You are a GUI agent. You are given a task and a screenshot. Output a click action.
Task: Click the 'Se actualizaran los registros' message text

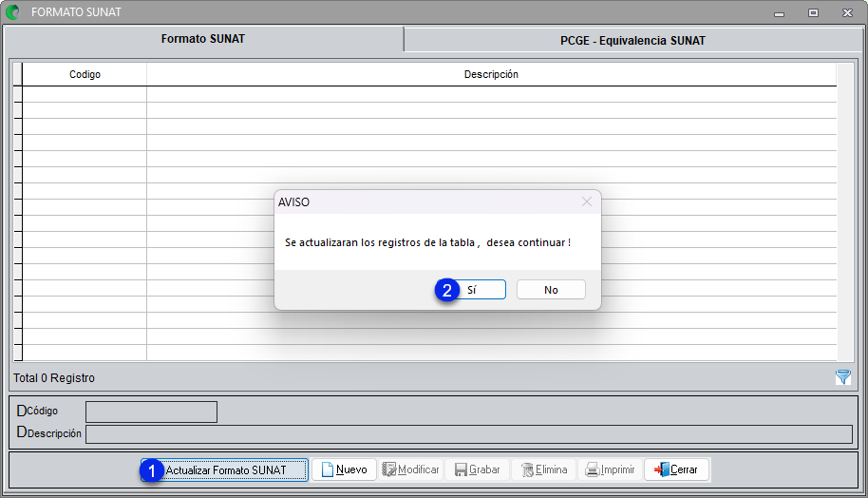(x=428, y=242)
